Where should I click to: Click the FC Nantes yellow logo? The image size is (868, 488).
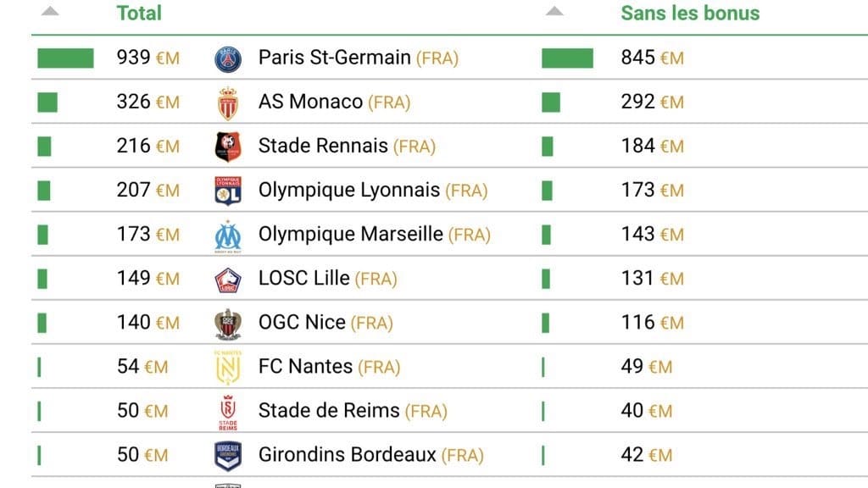(x=228, y=367)
